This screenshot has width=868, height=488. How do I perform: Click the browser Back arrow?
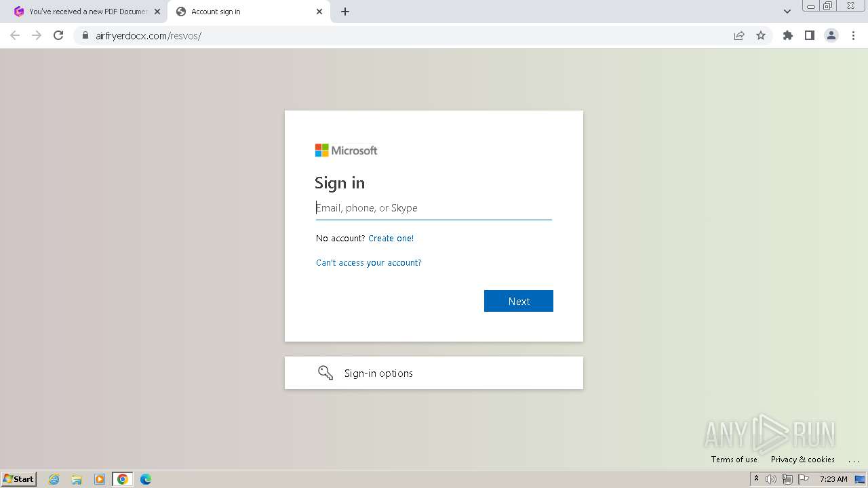tap(15, 35)
